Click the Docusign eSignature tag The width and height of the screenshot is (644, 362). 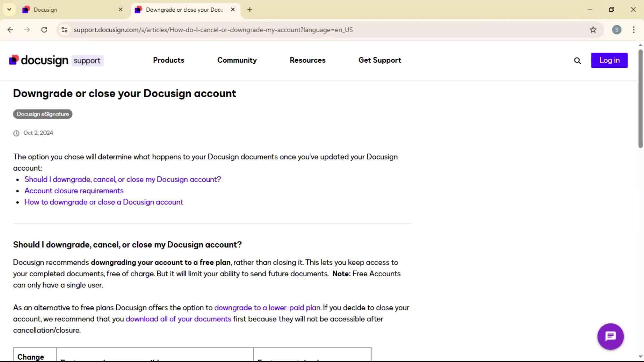click(43, 114)
